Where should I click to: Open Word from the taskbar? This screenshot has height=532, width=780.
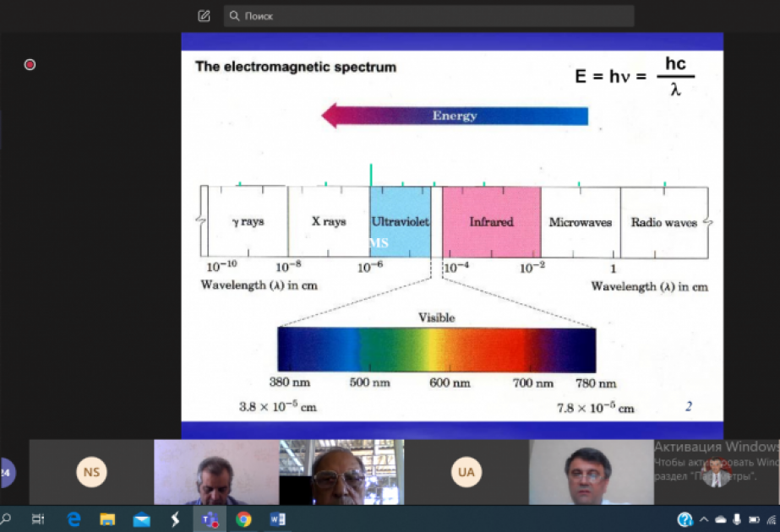click(277, 519)
